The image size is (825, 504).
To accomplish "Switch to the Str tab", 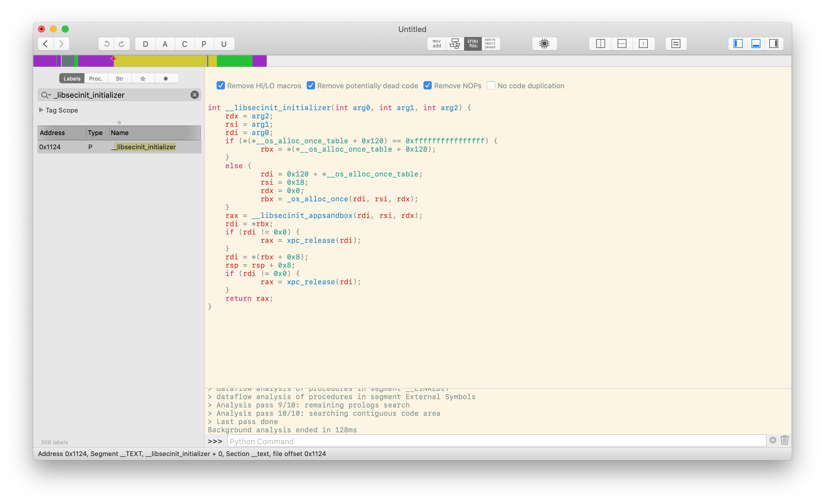I will (119, 78).
